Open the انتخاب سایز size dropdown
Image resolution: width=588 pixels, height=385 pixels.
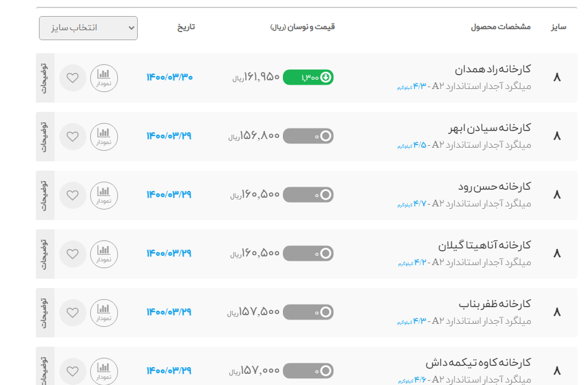[88, 28]
